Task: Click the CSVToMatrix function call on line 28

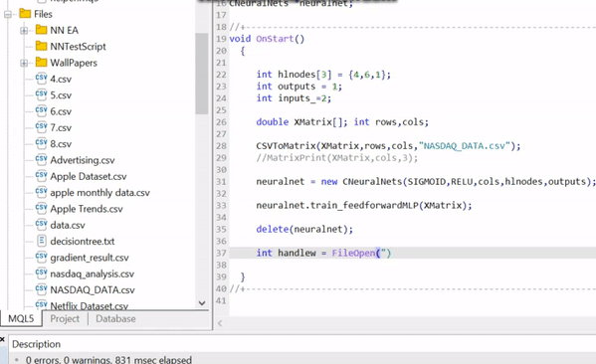Action: 388,146
